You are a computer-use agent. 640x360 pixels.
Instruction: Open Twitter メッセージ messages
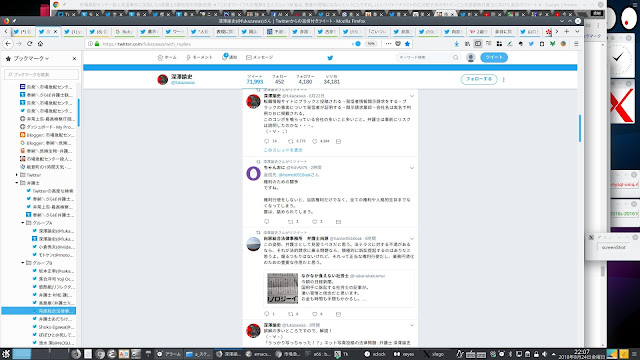pyautogui.click(x=260, y=58)
